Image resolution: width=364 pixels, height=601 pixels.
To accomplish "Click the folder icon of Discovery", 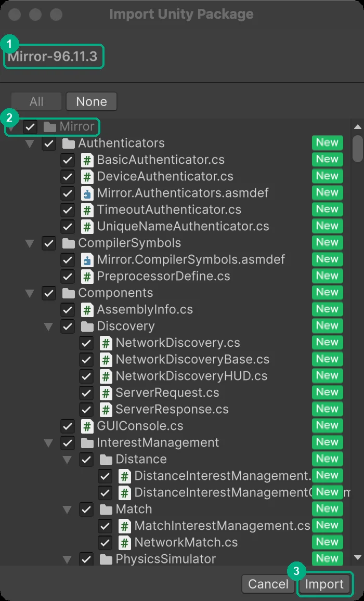I will pos(87,326).
